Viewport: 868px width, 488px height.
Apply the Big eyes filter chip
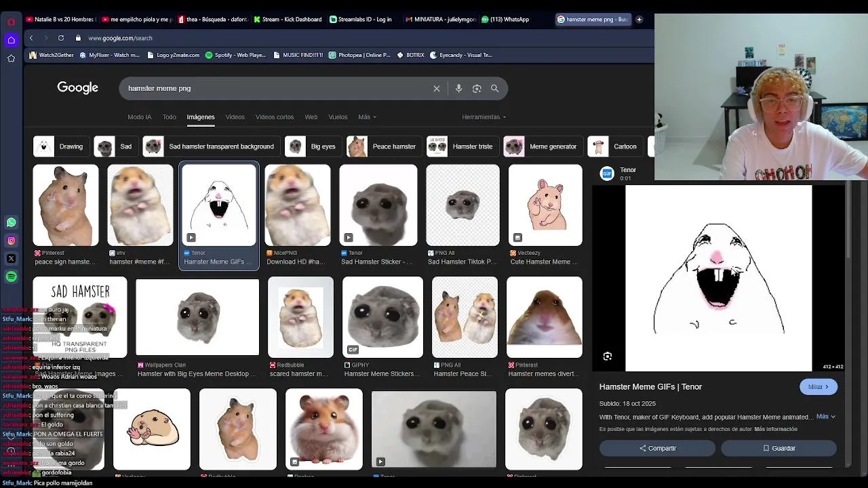pyautogui.click(x=313, y=146)
